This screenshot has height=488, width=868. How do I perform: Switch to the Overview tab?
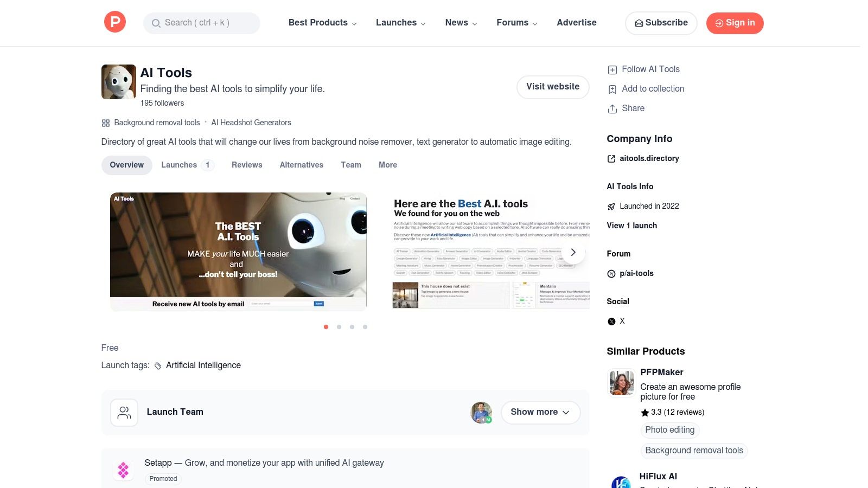click(x=127, y=165)
